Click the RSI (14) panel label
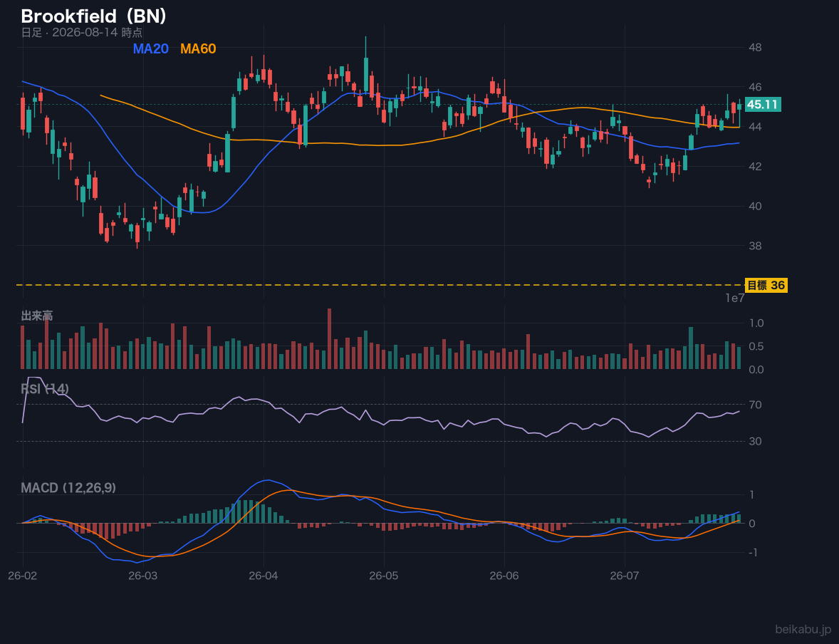Image resolution: width=839 pixels, height=644 pixels. pyautogui.click(x=45, y=389)
